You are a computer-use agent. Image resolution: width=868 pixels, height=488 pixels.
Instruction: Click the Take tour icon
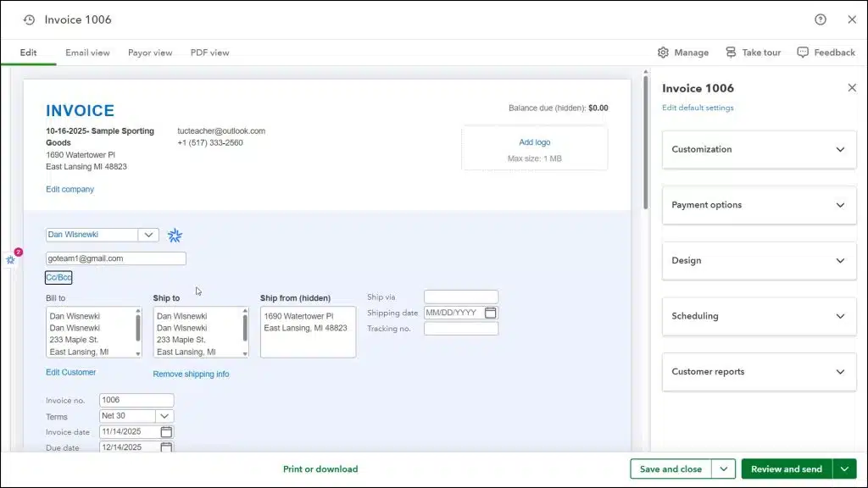pyautogui.click(x=731, y=53)
